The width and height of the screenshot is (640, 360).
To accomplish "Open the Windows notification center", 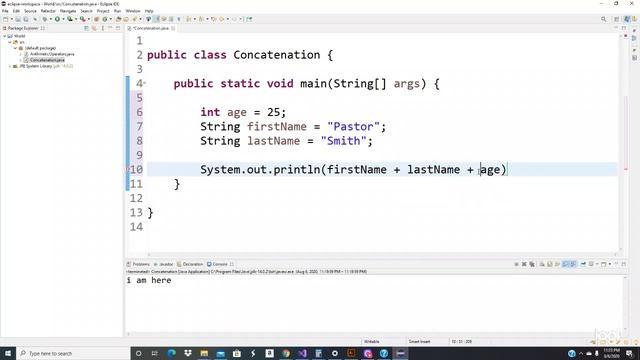I will [629, 353].
